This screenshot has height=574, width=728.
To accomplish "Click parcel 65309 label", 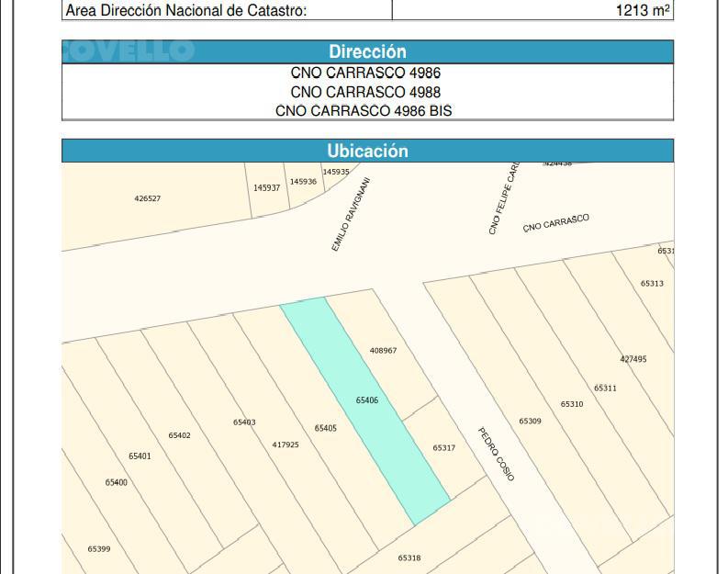I will (530, 422).
